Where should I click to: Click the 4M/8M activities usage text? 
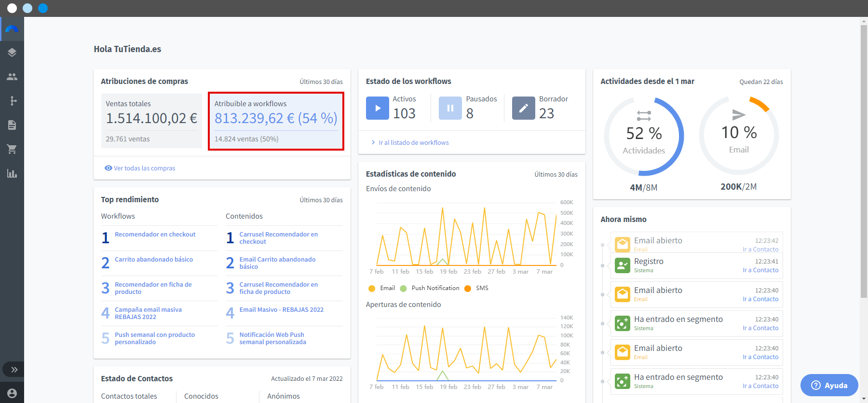[644, 188]
